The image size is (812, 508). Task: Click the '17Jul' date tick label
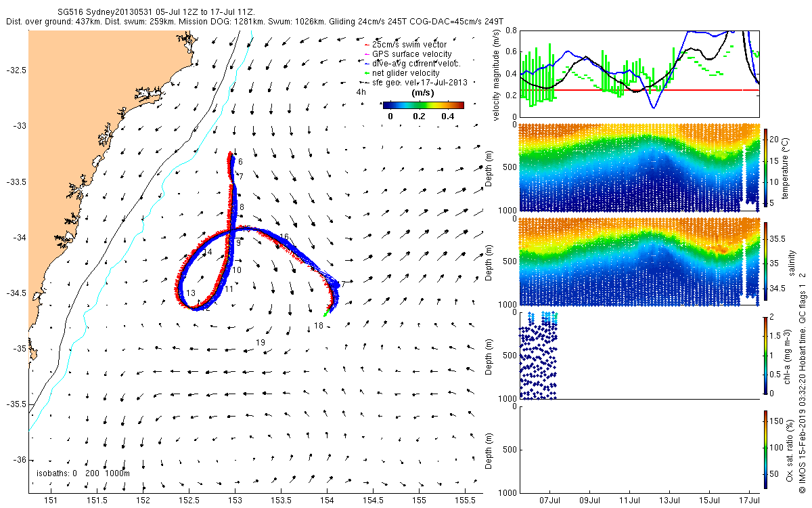[x=750, y=501]
